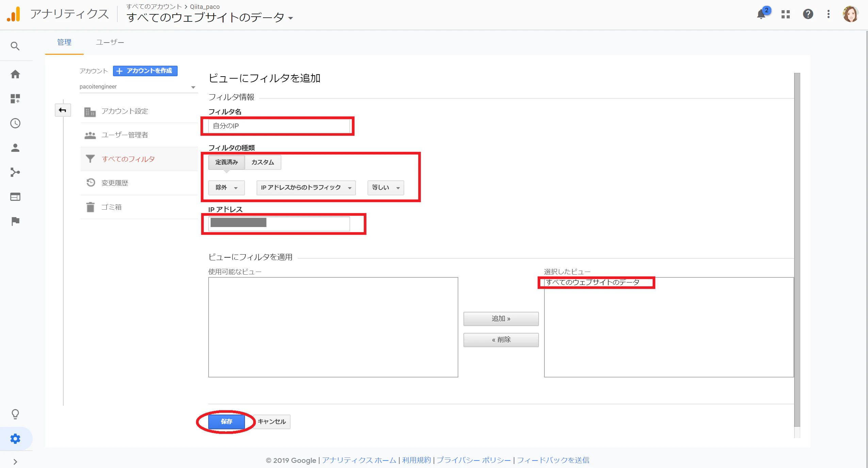Click the Analytics logo
This screenshot has width=868, height=468.
point(14,14)
